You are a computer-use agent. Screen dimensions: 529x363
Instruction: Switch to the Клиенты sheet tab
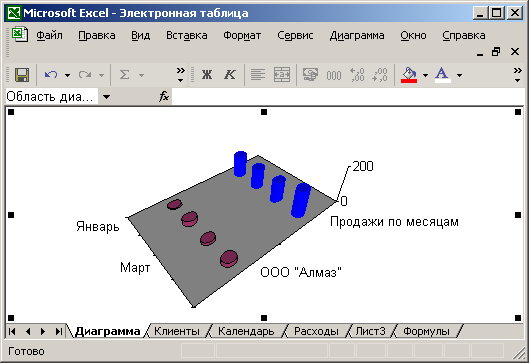177,331
